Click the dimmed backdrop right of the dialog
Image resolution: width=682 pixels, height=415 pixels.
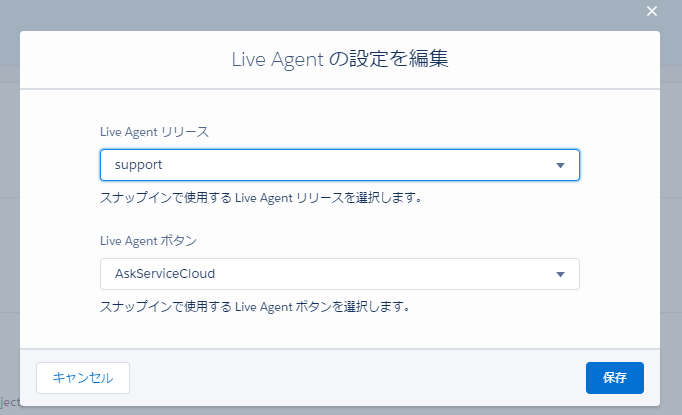click(671, 220)
